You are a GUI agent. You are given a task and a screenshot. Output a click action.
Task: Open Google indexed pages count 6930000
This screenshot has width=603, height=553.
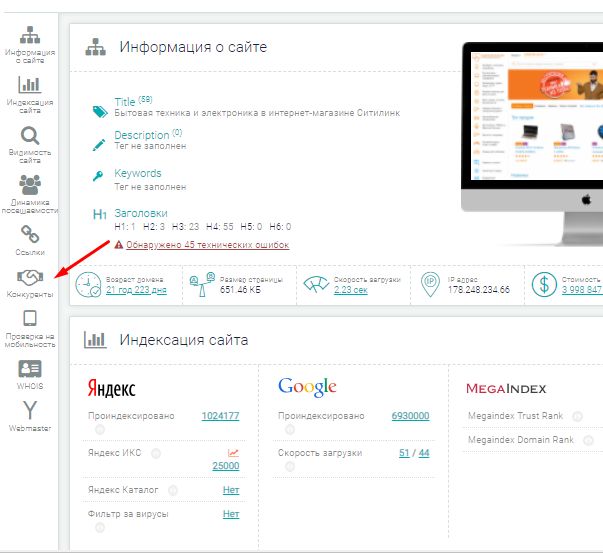(x=410, y=416)
